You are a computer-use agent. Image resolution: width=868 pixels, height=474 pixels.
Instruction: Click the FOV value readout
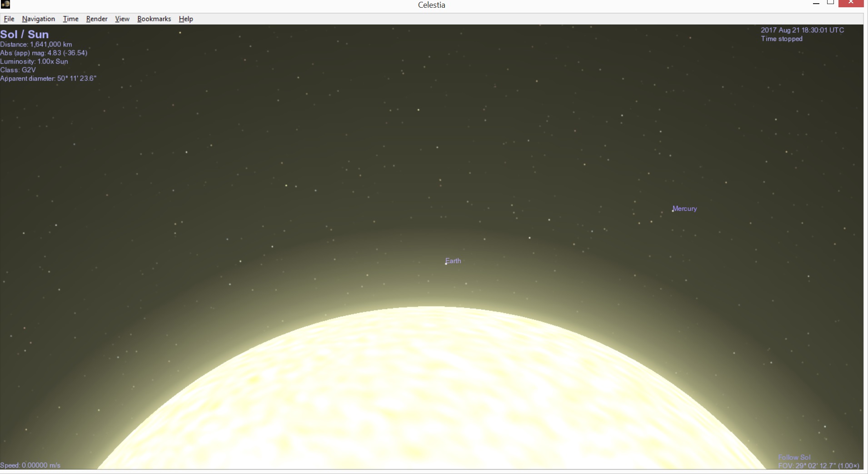click(818, 465)
